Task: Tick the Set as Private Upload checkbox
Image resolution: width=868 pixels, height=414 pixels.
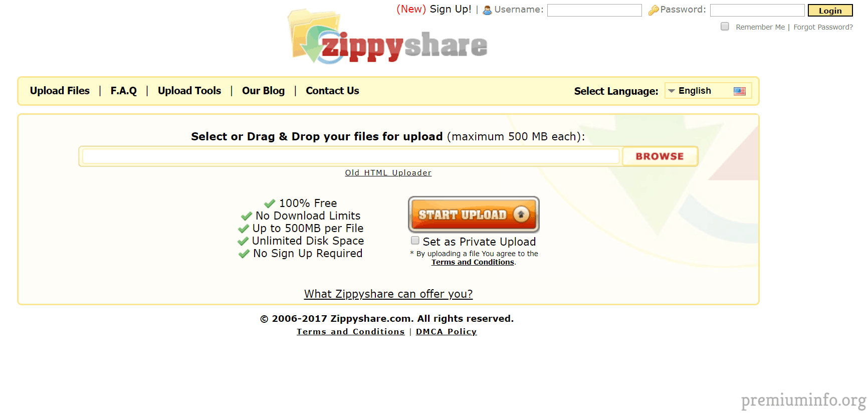Action: (x=415, y=241)
